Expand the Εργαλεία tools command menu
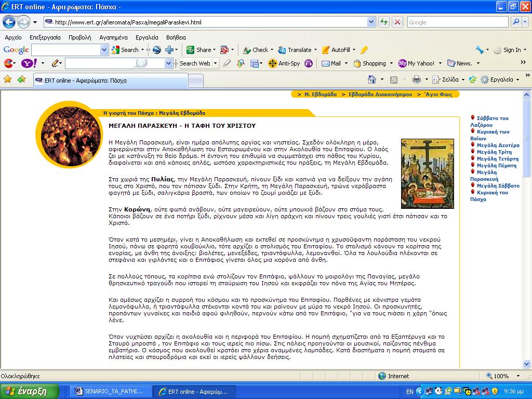 pos(500,79)
